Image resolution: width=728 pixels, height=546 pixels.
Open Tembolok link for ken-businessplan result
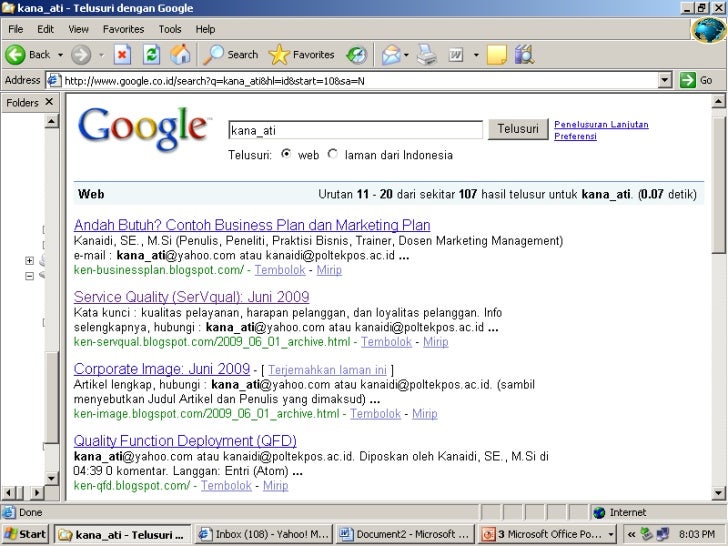280,270
